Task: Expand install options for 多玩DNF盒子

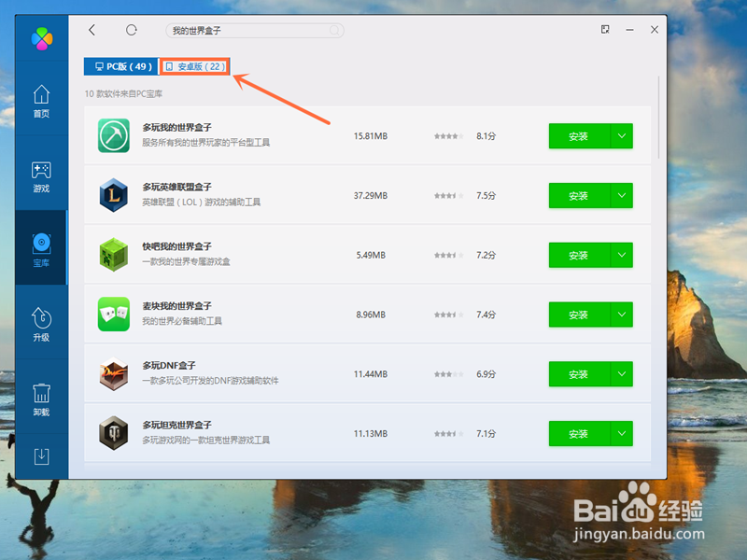Action: point(622,374)
